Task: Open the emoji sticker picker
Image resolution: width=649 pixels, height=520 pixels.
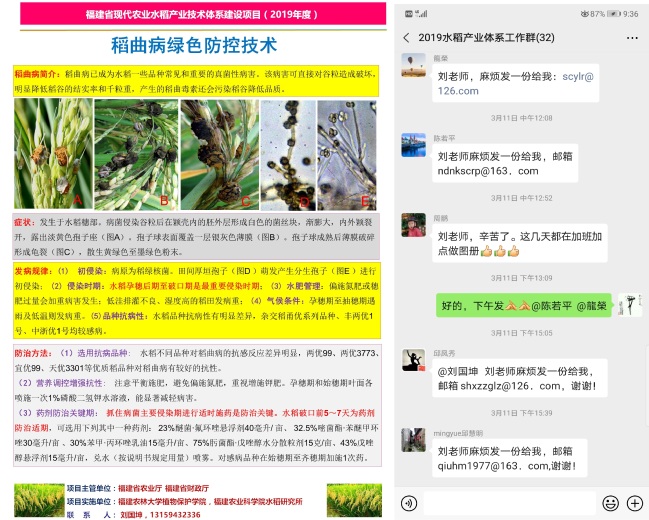Action: (608, 503)
